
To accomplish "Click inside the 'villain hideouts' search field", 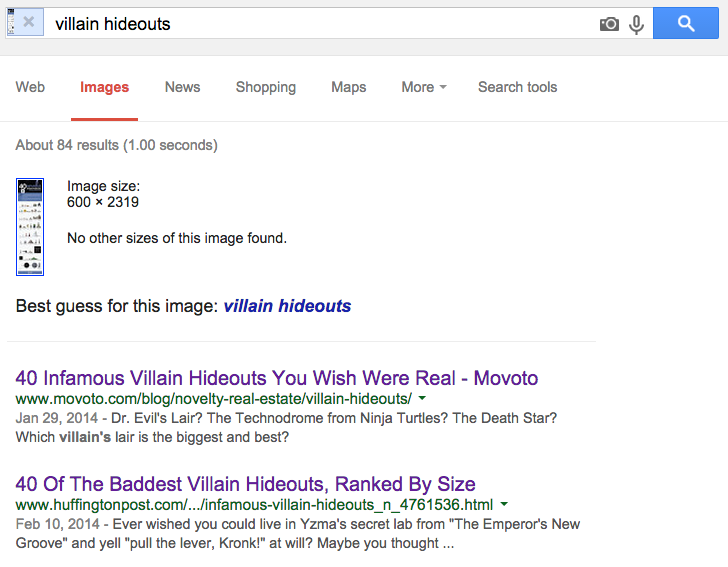I will coord(320,23).
